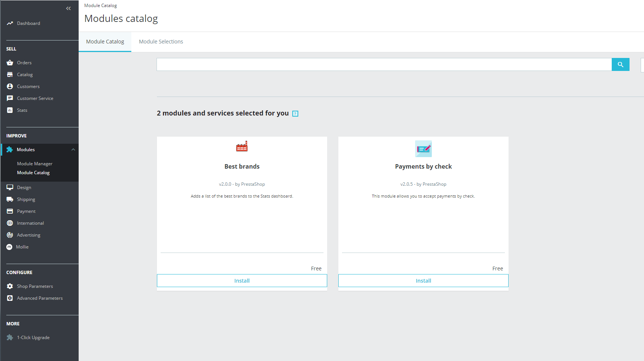Open Module Manager in sidebar submenu
This screenshot has height=361, width=644.
[x=35, y=164]
